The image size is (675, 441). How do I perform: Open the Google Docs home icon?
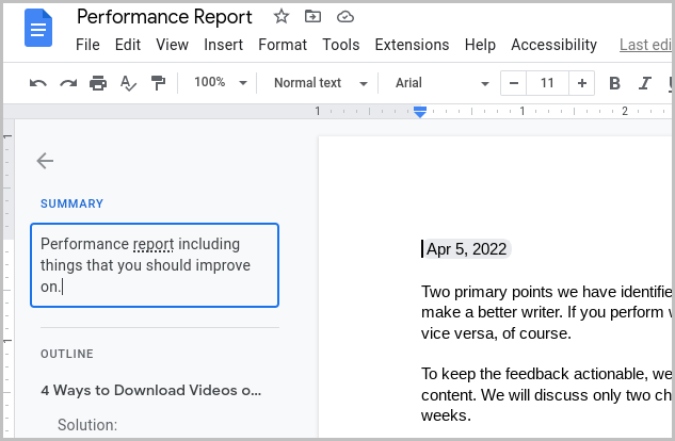click(x=38, y=28)
